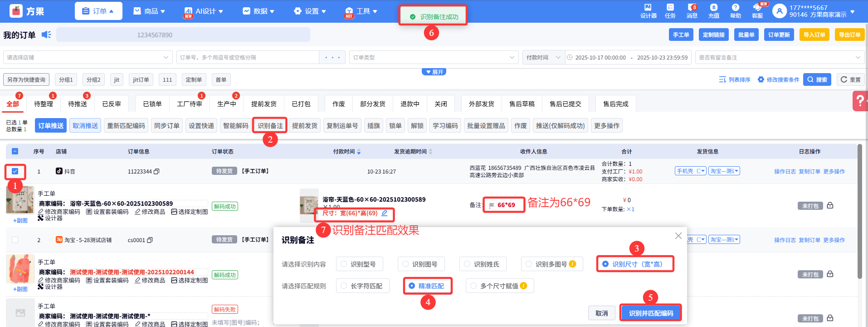Select the 识别图号 radio option
The height and width of the screenshot is (327, 868).
coord(405,264)
